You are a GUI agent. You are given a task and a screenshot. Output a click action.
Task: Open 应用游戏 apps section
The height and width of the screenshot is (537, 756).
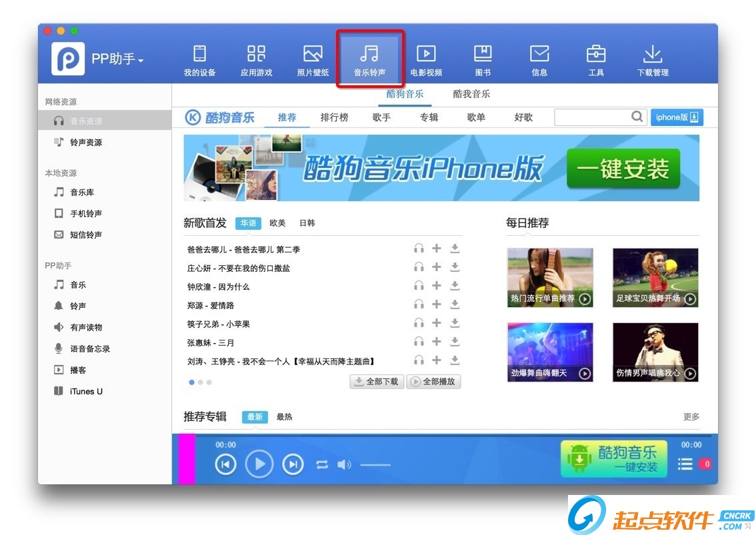click(256, 60)
